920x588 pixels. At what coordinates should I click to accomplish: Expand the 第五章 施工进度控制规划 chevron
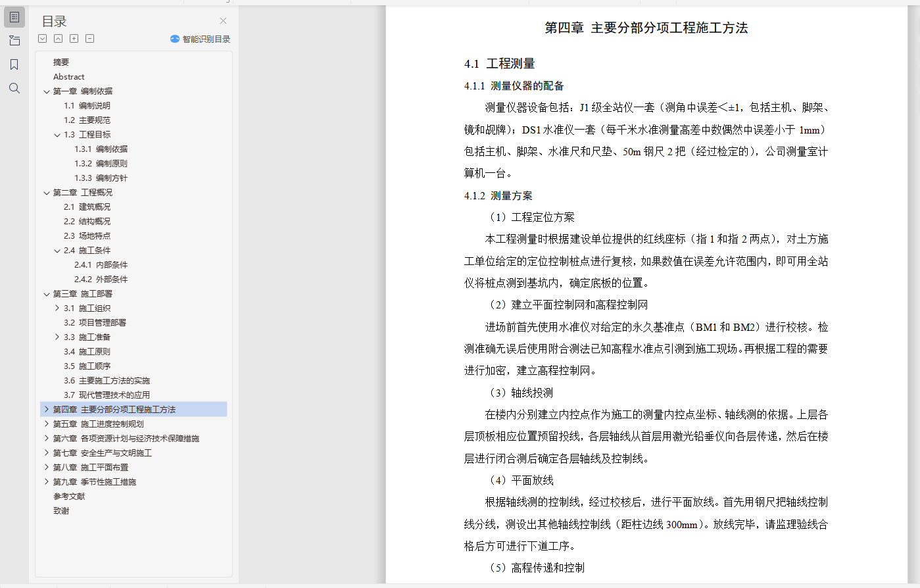pos(47,424)
